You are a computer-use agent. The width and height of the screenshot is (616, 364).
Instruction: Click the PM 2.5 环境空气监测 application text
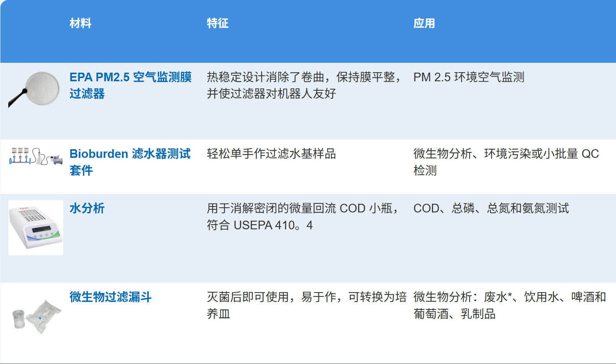click(469, 77)
